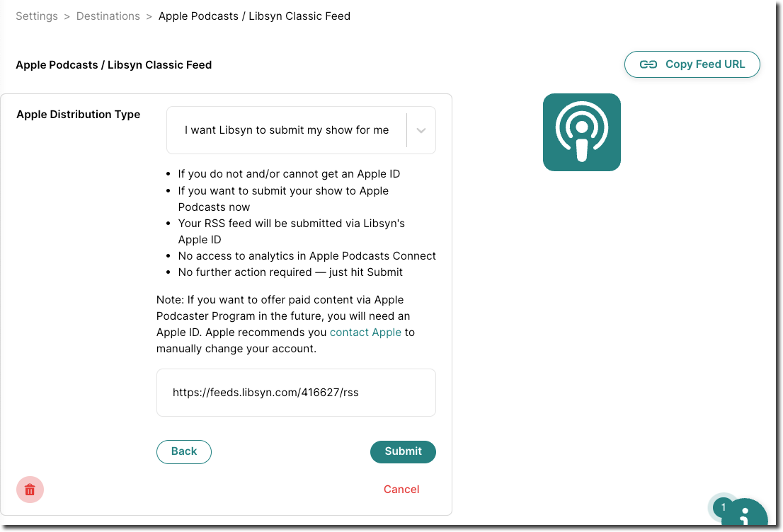Click the Apple Podcasts / Libsyn Classic Feed heading
The height and width of the screenshot is (532, 783).
click(113, 64)
